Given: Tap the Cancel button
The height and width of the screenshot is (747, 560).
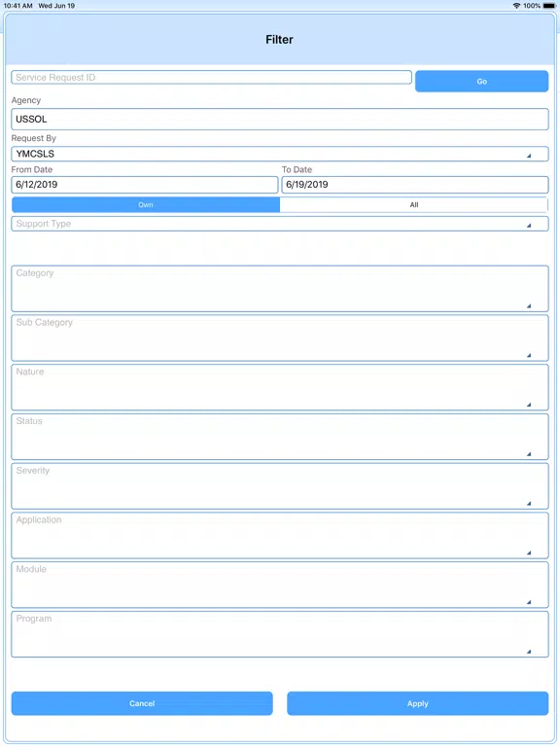Looking at the screenshot, I should (142, 703).
